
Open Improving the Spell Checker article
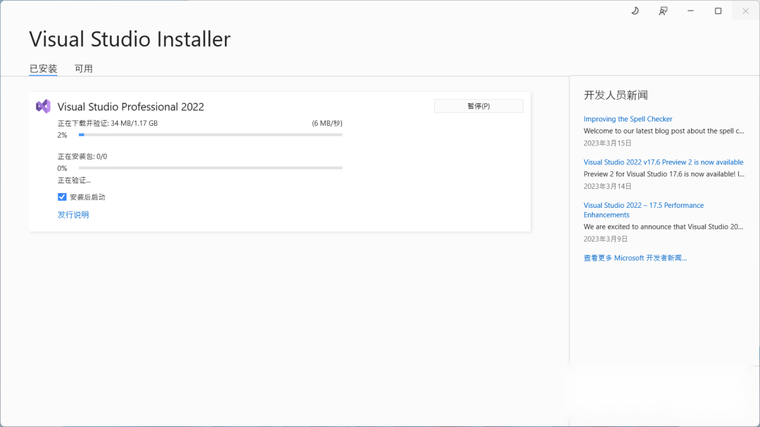(x=628, y=119)
